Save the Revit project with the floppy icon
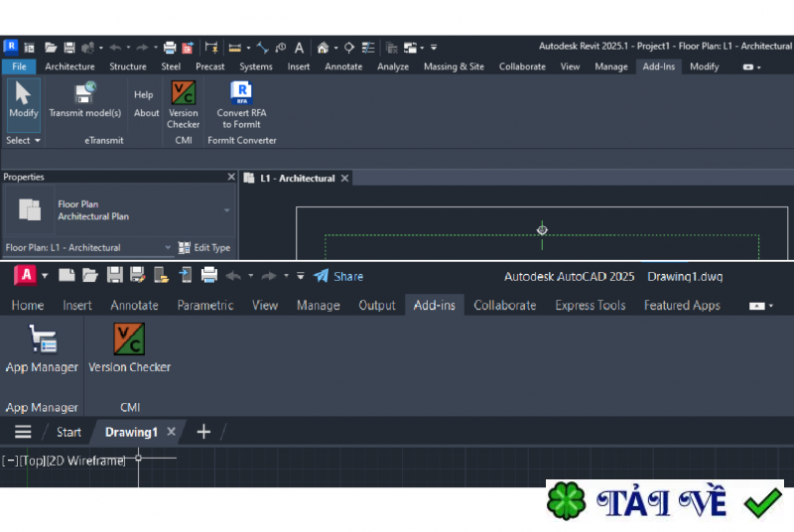Screen dimensions: 794x532 (x=69, y=48)
